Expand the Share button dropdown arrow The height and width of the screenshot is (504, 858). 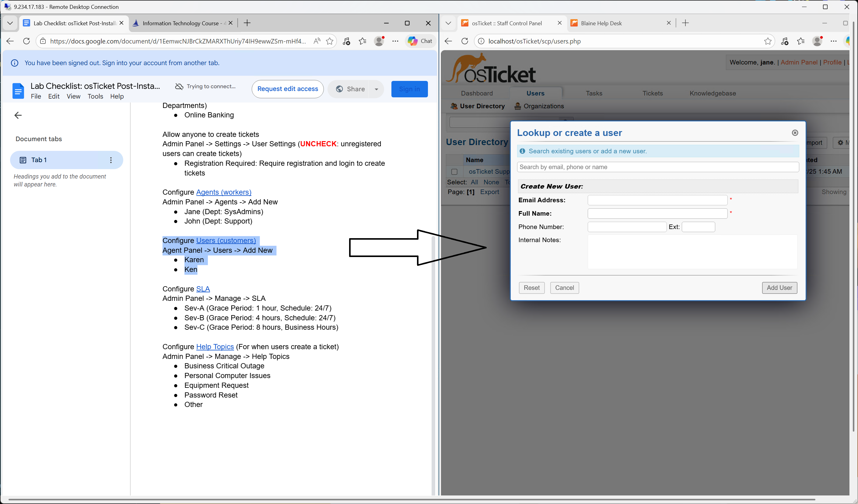coord(376,89)
